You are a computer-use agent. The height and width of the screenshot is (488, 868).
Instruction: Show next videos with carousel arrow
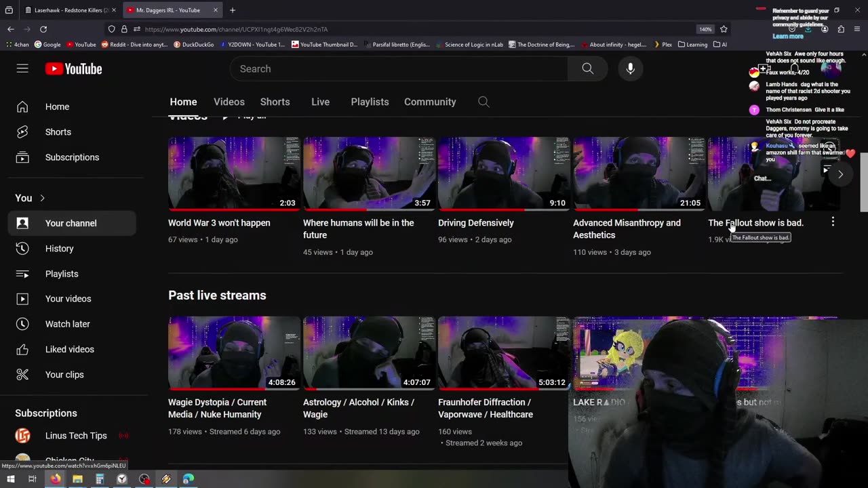point(840,174)
